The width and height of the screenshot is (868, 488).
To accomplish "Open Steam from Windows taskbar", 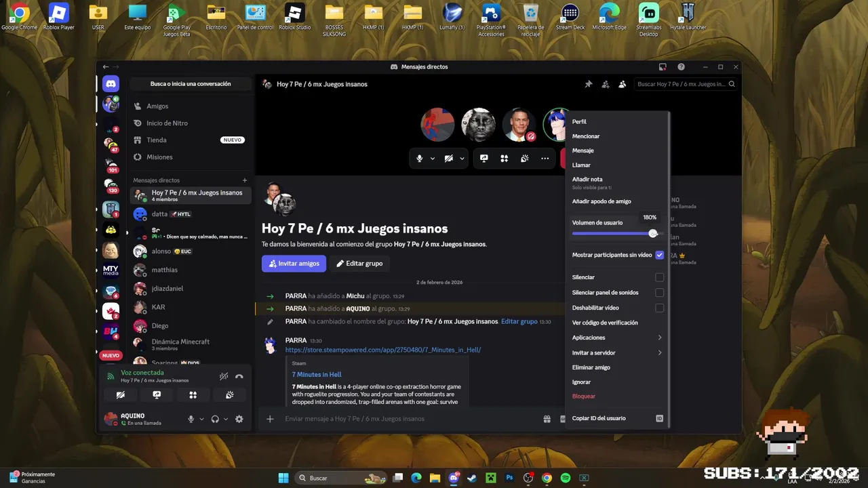I will (x=472, y=478).
